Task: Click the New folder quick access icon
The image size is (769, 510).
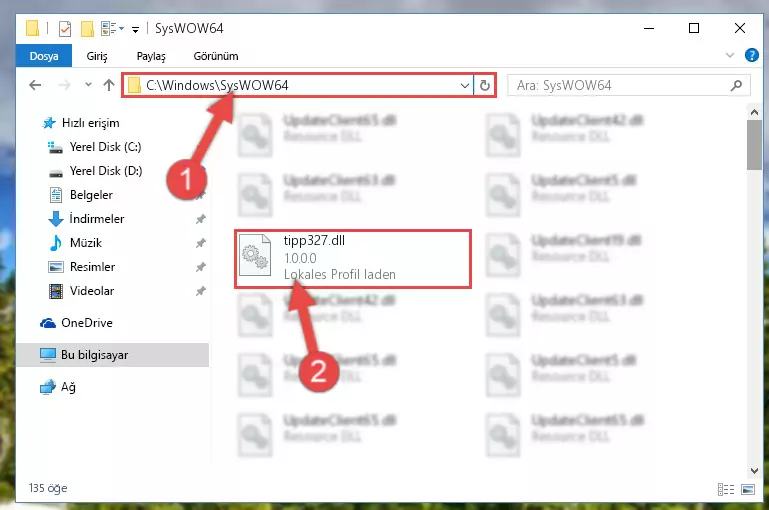Action: [87, 28]
